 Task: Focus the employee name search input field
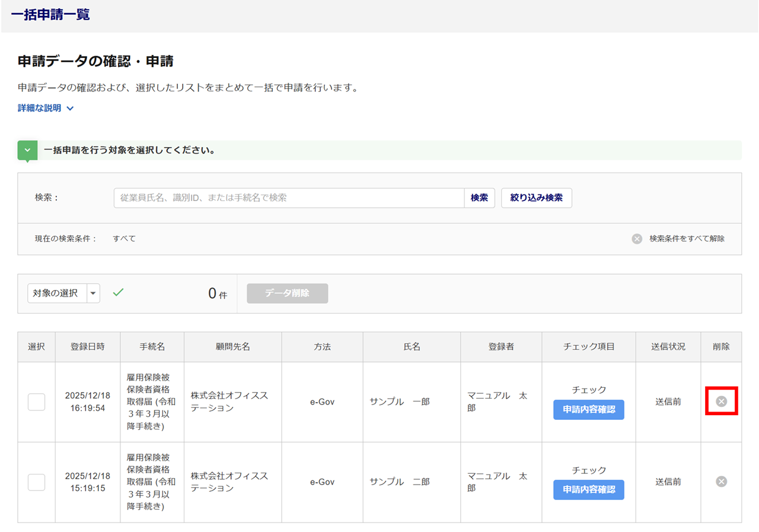coord(289,198)
